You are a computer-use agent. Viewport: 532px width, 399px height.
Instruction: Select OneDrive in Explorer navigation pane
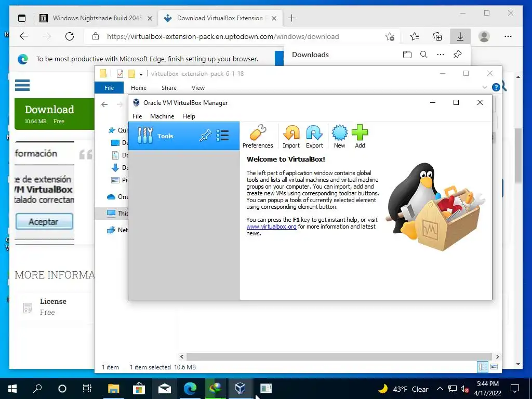(x=117, y=197)
